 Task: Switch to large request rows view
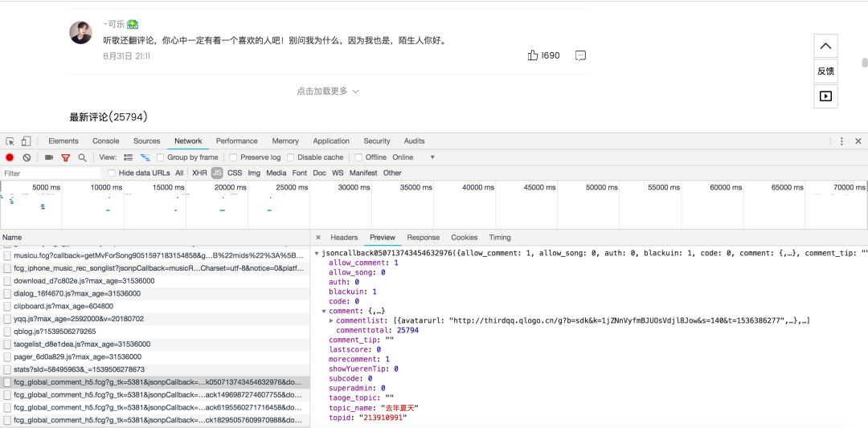coord(129,157)
